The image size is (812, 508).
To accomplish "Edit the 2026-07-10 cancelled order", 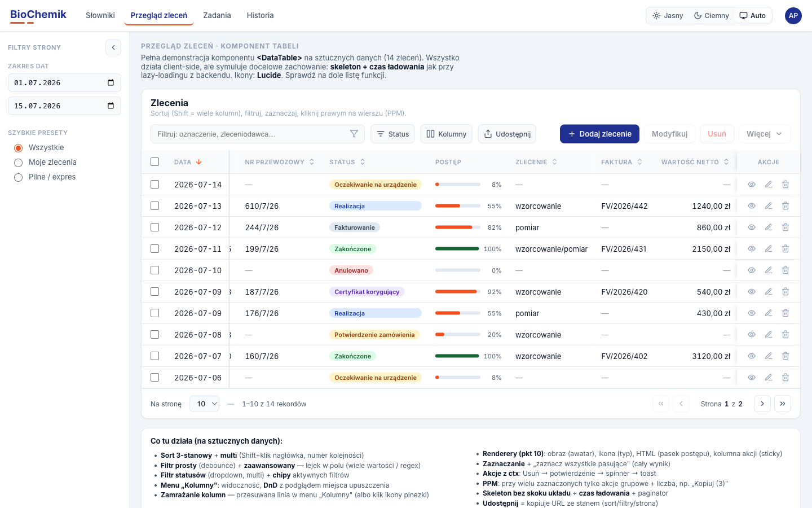I will coord(769,270).
